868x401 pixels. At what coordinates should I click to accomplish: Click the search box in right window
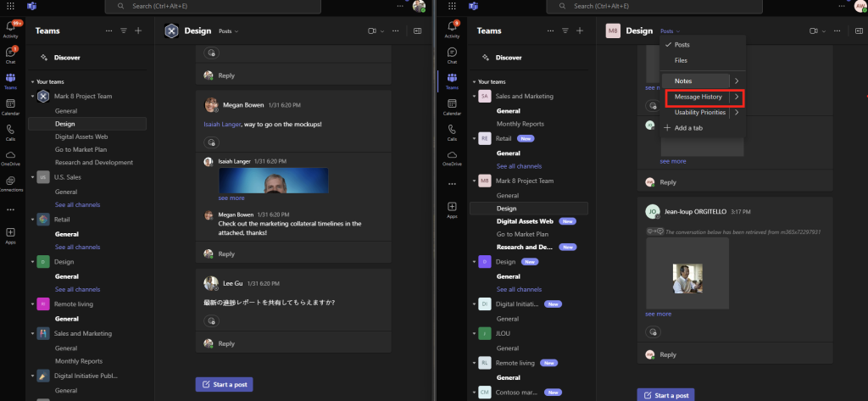pos(655,6)
